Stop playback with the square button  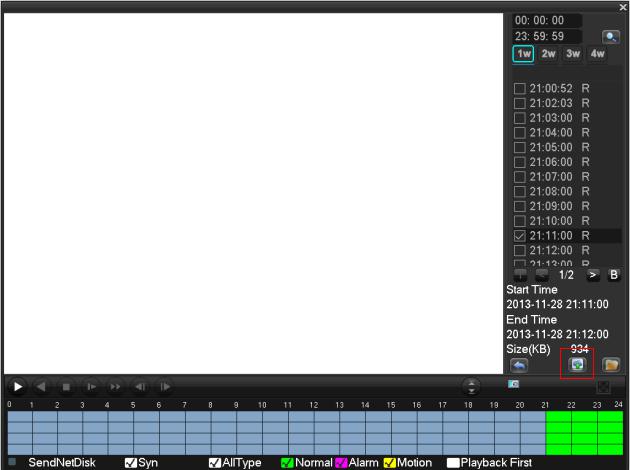66,387
